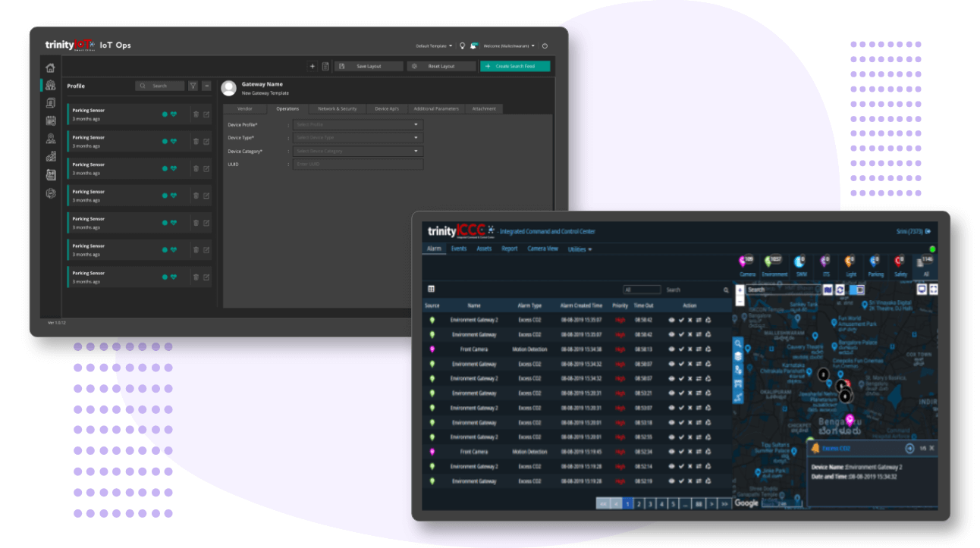Image resolution: width=980 pixels, height=548 pixels.
Task: Go to page 5 of alarms
Action: click(673, 503)
